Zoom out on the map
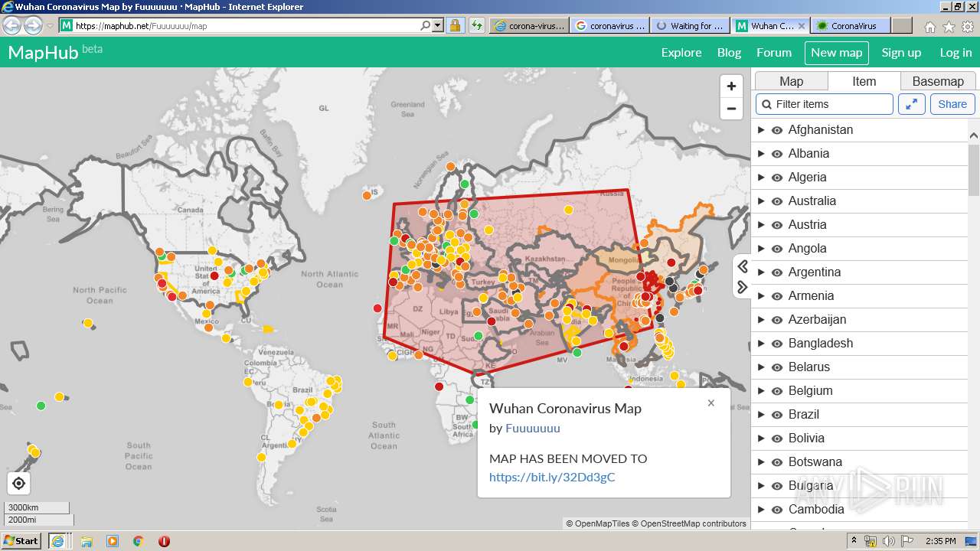 click(731, 109)
